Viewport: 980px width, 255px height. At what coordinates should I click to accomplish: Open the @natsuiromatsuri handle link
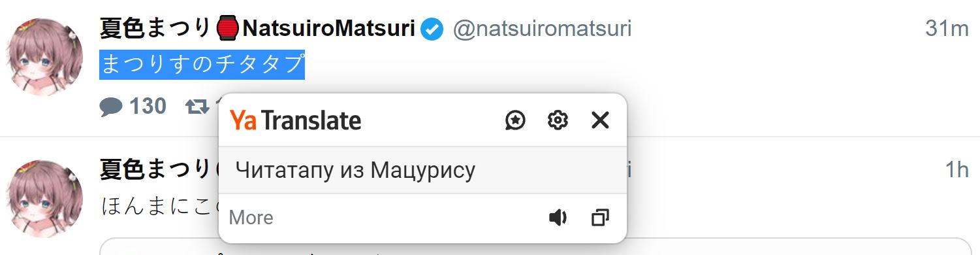pos(542,29)
